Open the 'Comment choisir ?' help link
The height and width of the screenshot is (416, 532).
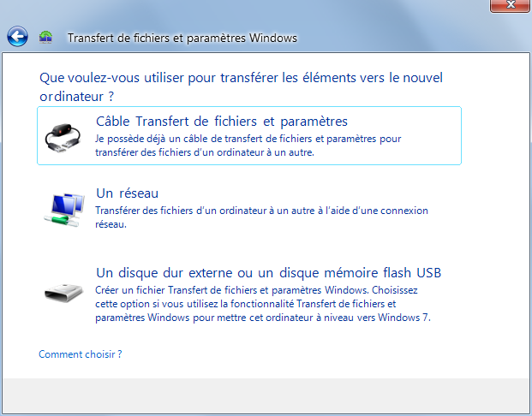(x=80, y=354)
